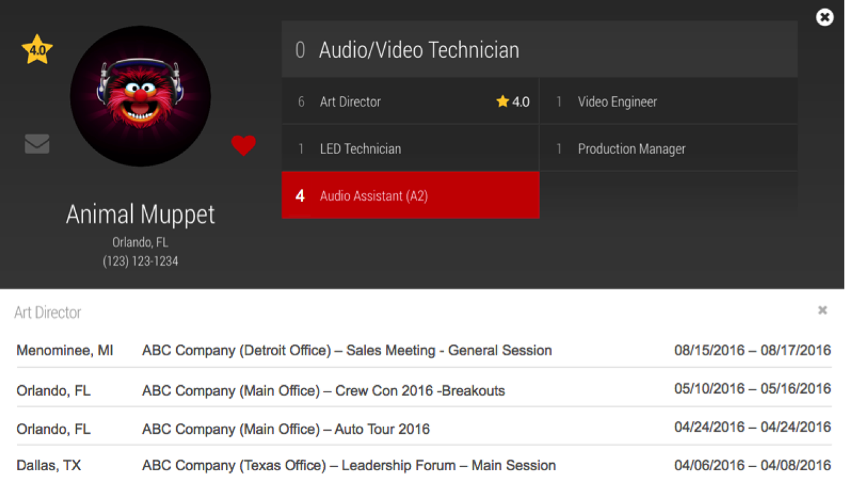The height and width of the screenshot is (504, 845).
Task: Select the Audio/Video Technician header row
Action: click(x=539, y=49)
